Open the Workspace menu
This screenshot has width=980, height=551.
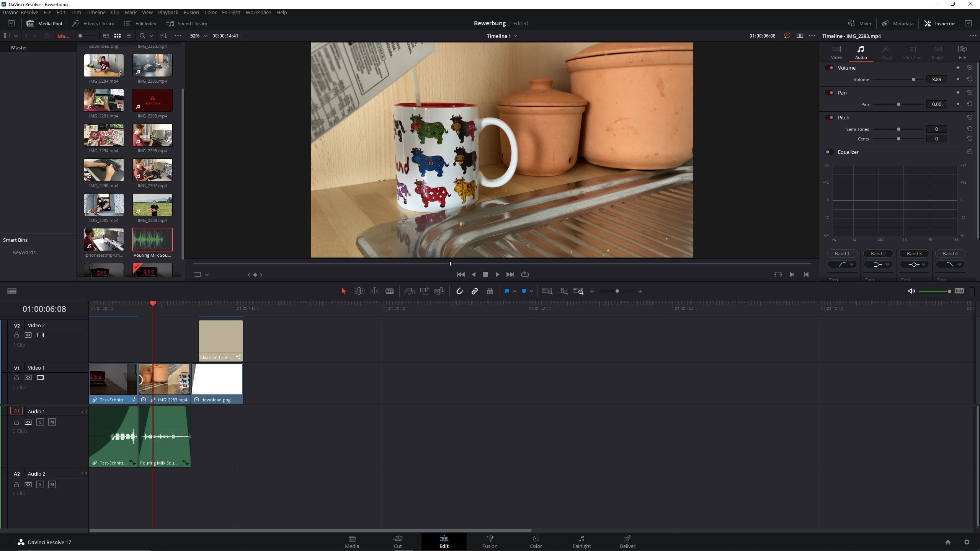tap(258, 12)
